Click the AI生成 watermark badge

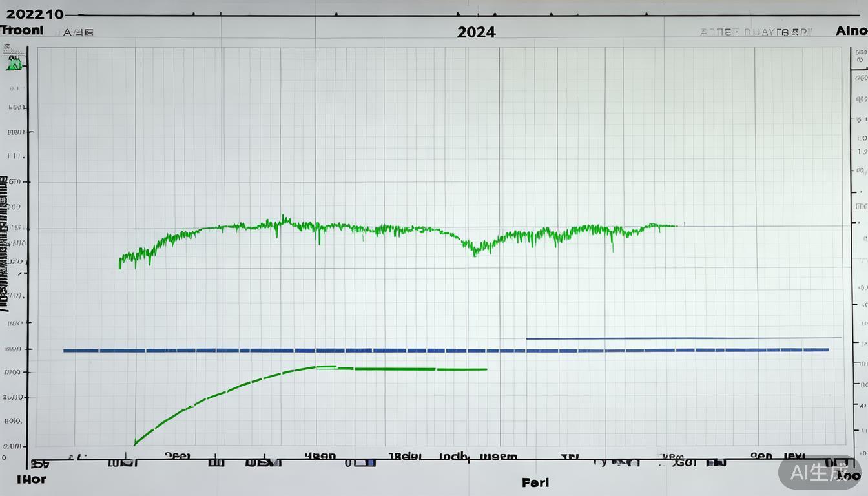[x=819, y=473]
